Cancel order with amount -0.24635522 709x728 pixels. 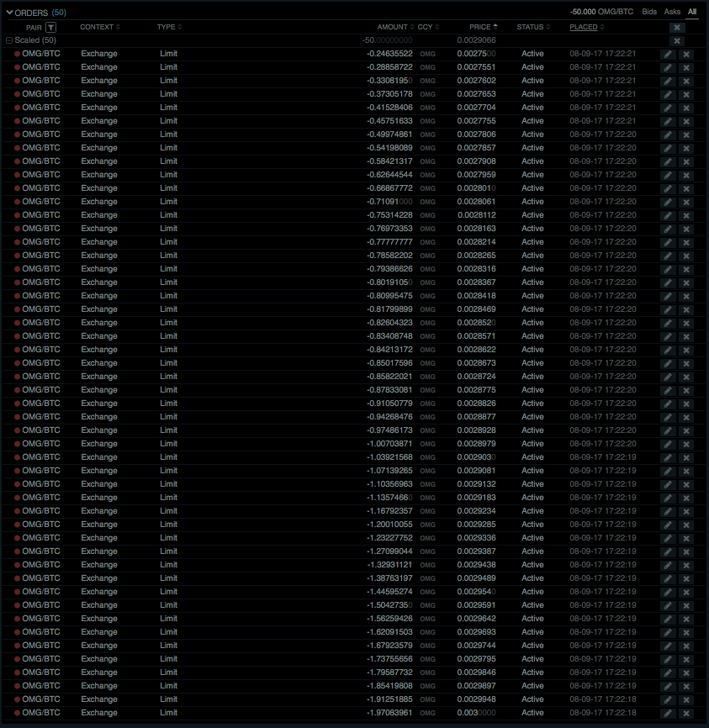(685, 55)
